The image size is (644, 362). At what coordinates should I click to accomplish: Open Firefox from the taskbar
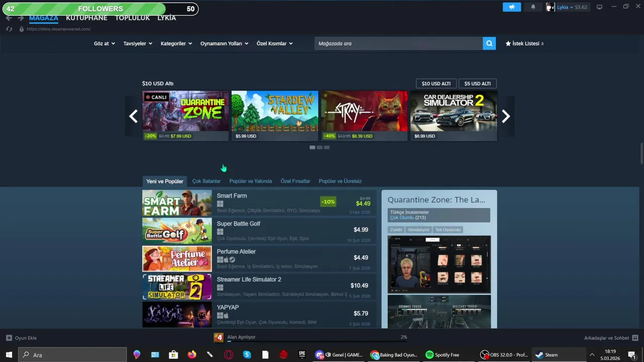pos(192,354)
